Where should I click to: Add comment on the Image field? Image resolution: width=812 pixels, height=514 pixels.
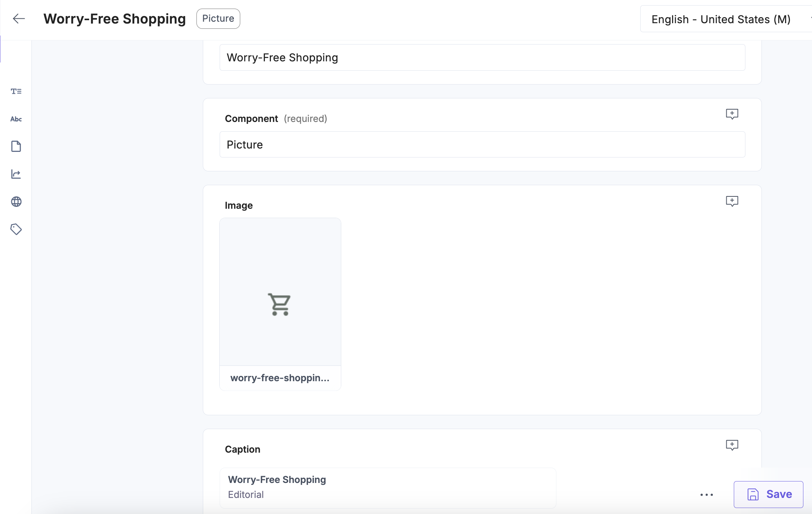[732, 201]
